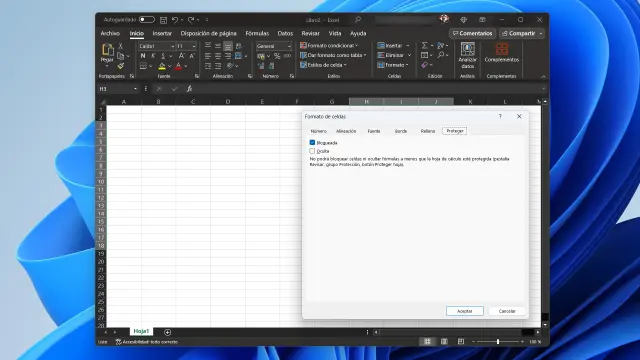640x360 pixels.
Task: Click the Analizar datos icon
Action: 467,49
